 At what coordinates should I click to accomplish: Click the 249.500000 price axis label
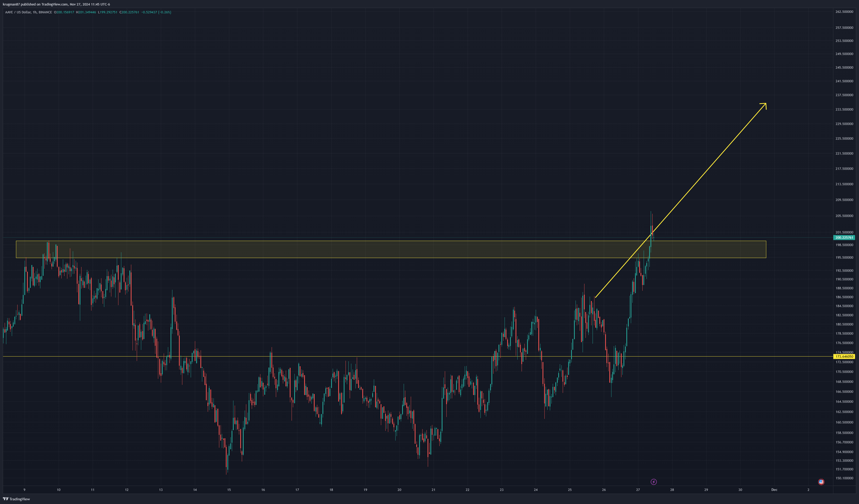(x=844, y=54)
